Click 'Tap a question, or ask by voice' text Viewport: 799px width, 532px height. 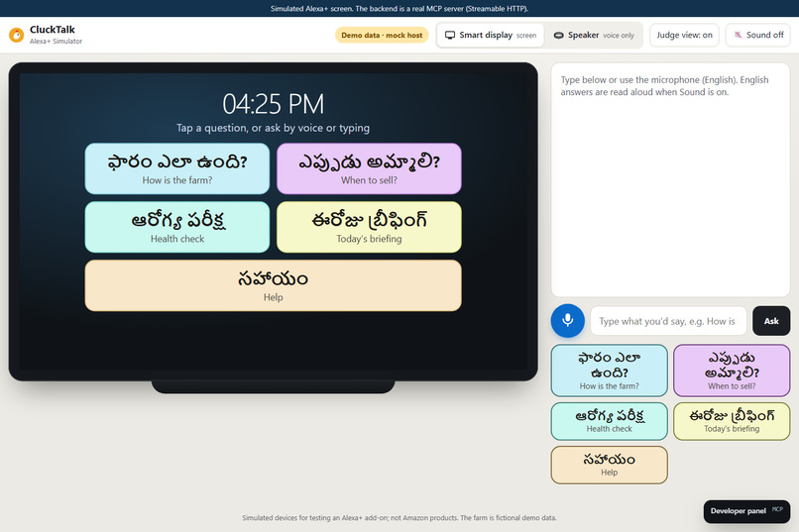pos(274,128)
